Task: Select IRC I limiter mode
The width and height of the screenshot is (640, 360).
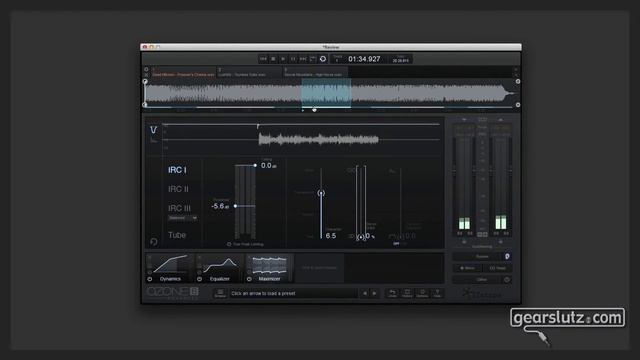Action: [177, 170]
